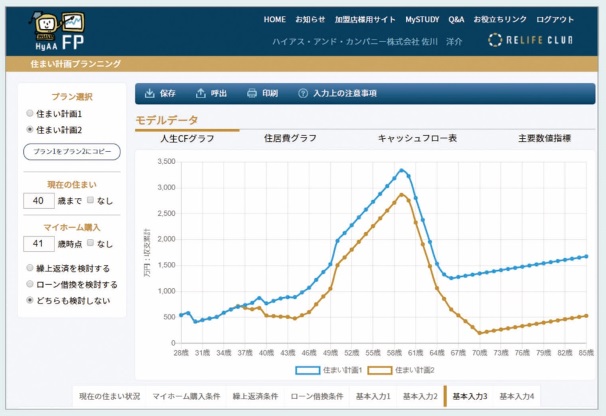Open the ローン借換条件 bottom tab
The image size is (606, 416).
point(317,397)
